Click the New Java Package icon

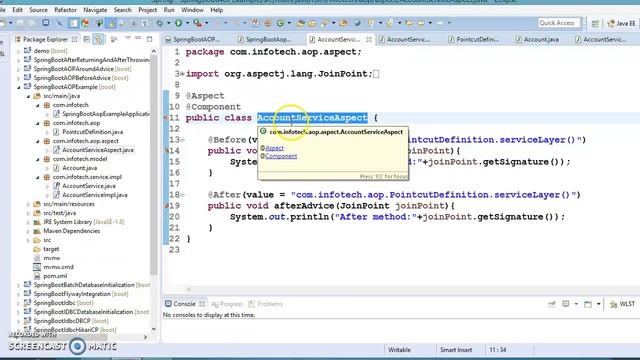click(x=268, y=23)
